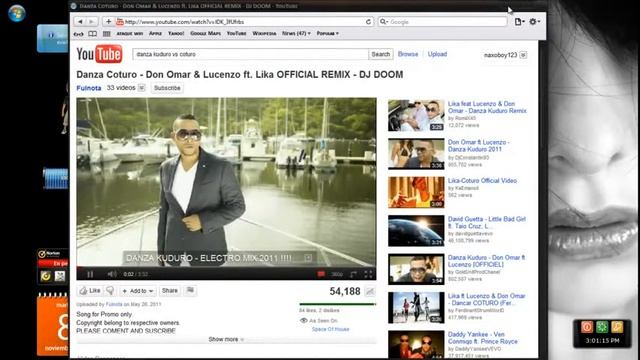
Task: Expand the 33 videos dropdown arrow
Action: point(141,88)
